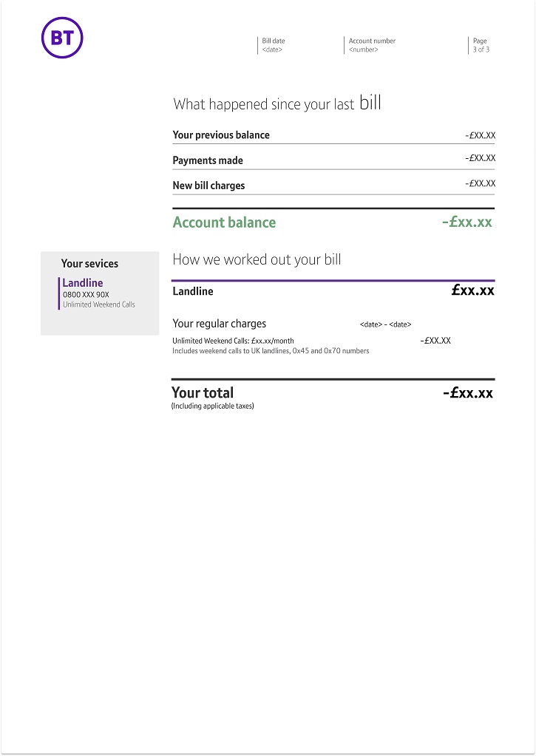The image size is (536, 756).
Task: Select the 'New bill charges' row label
Action: tap(208, 185)
